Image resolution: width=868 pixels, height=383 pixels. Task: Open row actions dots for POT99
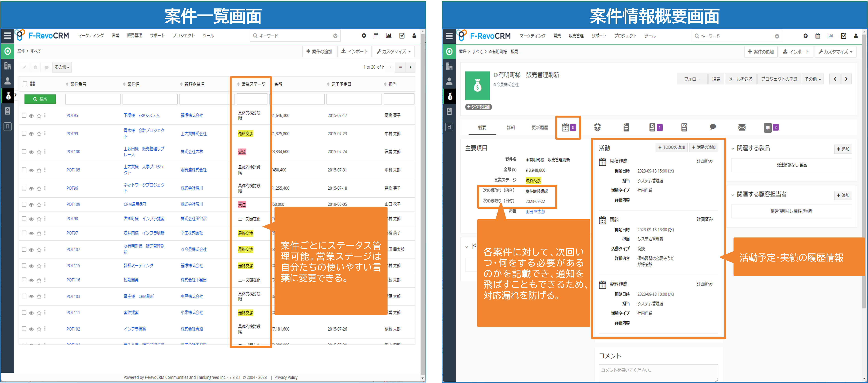45,133
